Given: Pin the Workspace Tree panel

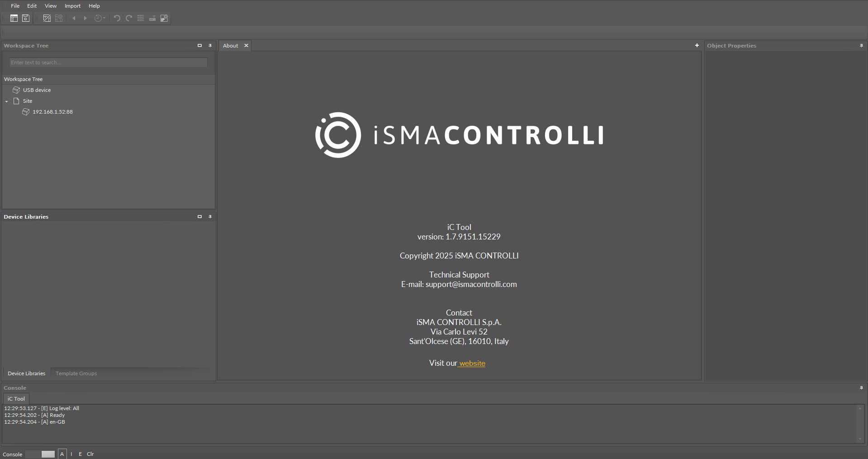Looking at the screenshot, I should coord(210,46).
